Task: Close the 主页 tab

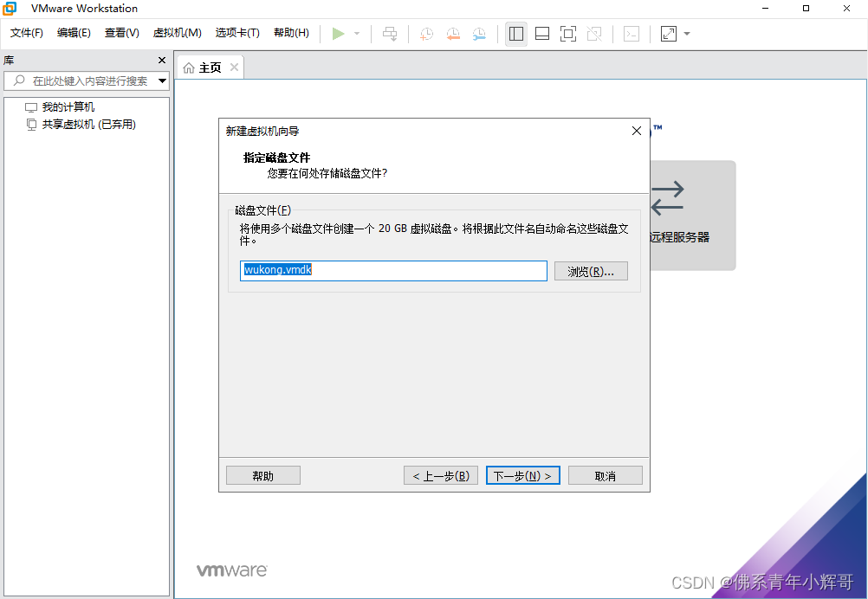Action: pos(234,67)
